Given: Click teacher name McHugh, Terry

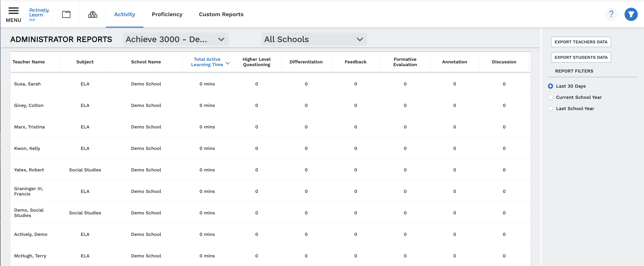Looking at the screenshot, I should tap(30, 256).
